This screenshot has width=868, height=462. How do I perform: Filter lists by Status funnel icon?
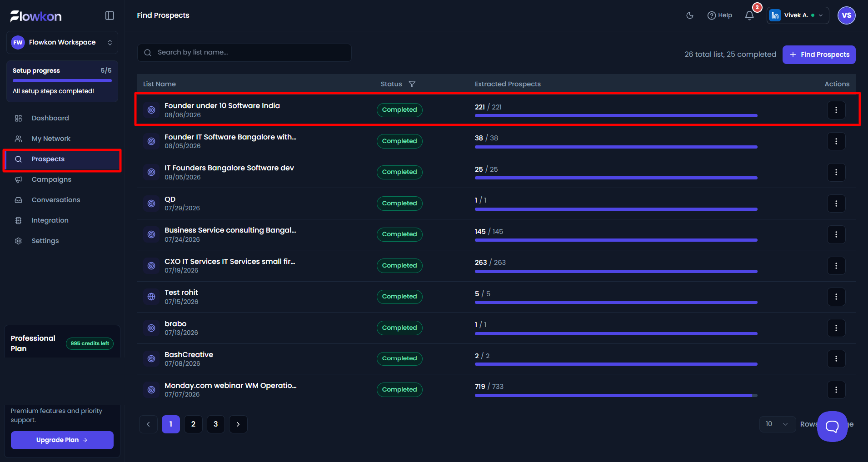click(x=412, y=84)
